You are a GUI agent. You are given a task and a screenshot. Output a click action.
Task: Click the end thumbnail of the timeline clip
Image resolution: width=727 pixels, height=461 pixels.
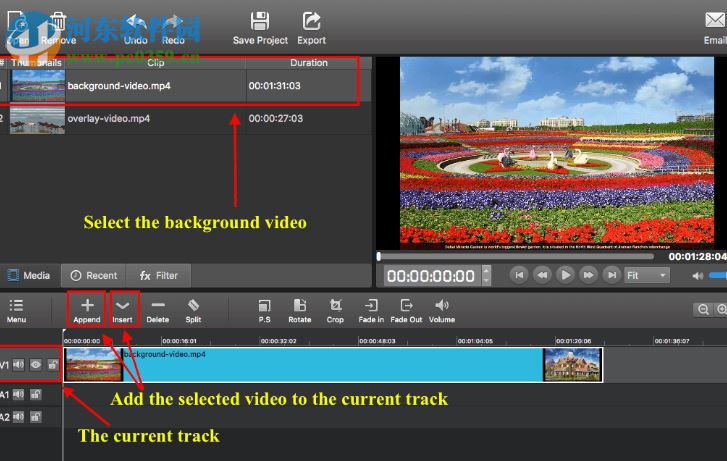coord(572,365)
